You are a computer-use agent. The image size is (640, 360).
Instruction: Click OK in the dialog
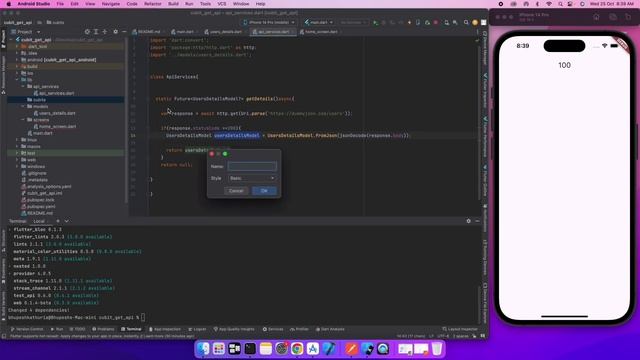pyautogui.click(x=264, y=191)
